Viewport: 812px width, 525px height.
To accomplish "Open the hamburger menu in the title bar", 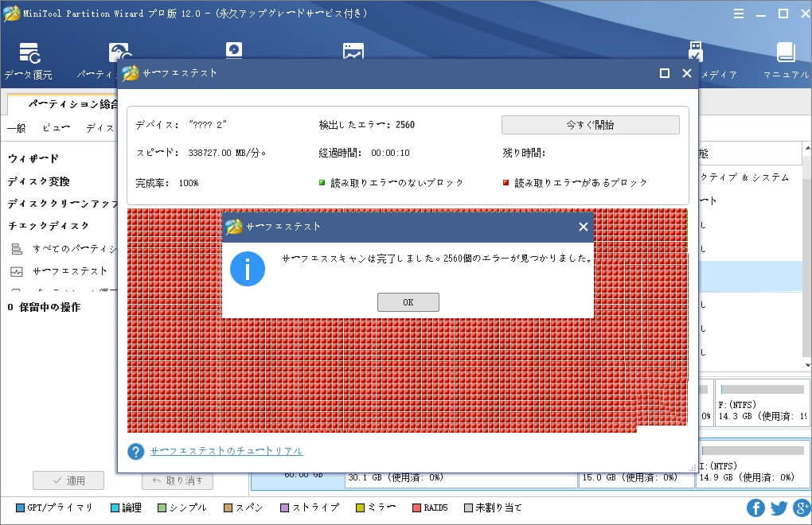I will [739, 14].
